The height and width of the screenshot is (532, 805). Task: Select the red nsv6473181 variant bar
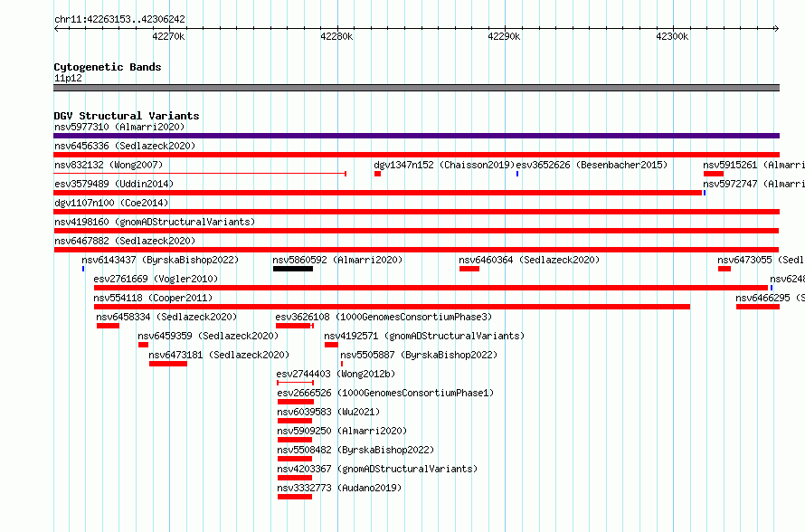168,364
